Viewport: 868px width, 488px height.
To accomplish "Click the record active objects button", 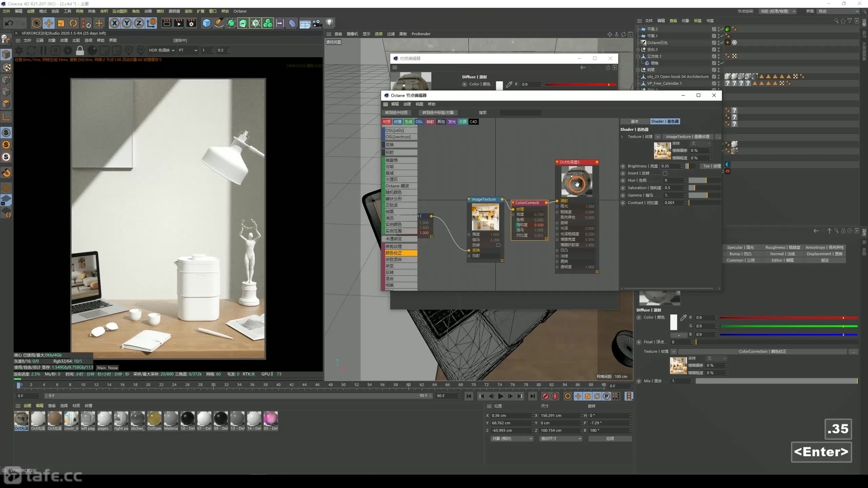I will (x=545, y=396).
